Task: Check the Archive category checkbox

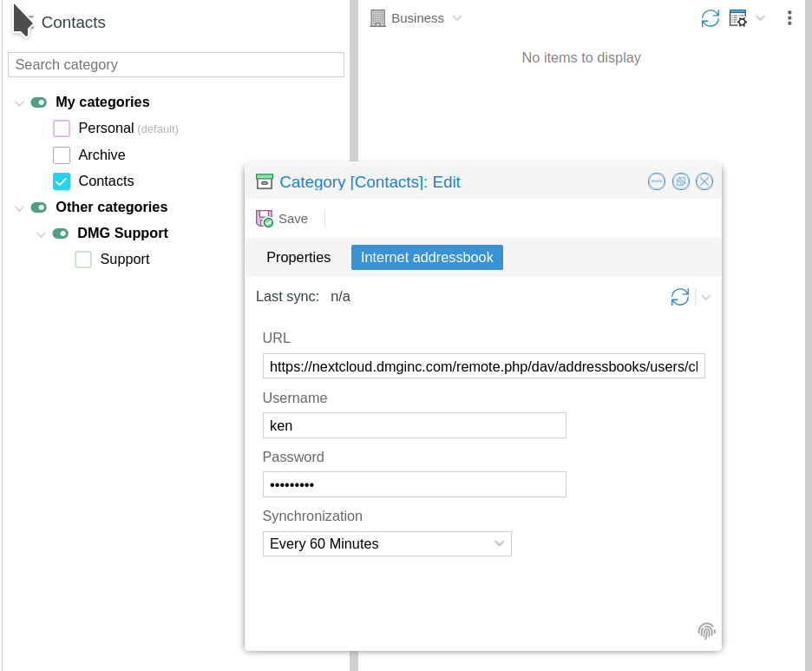Action: tap(62, 155)
